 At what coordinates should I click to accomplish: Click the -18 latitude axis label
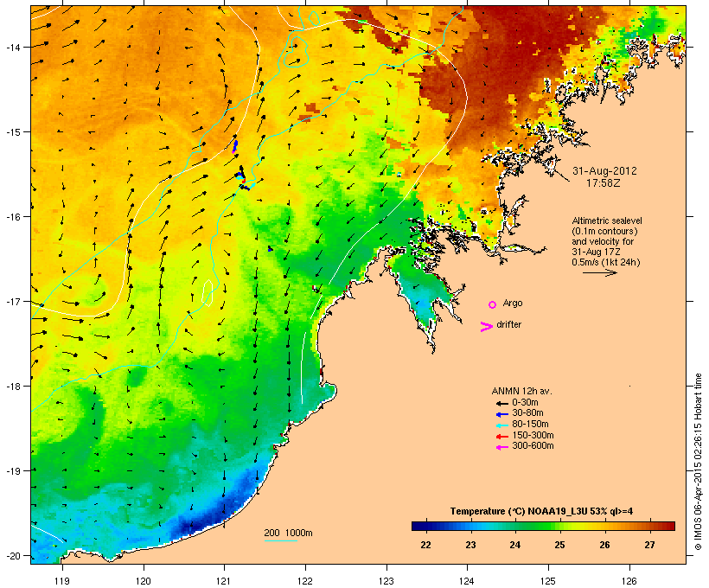(x=12, y=387)
